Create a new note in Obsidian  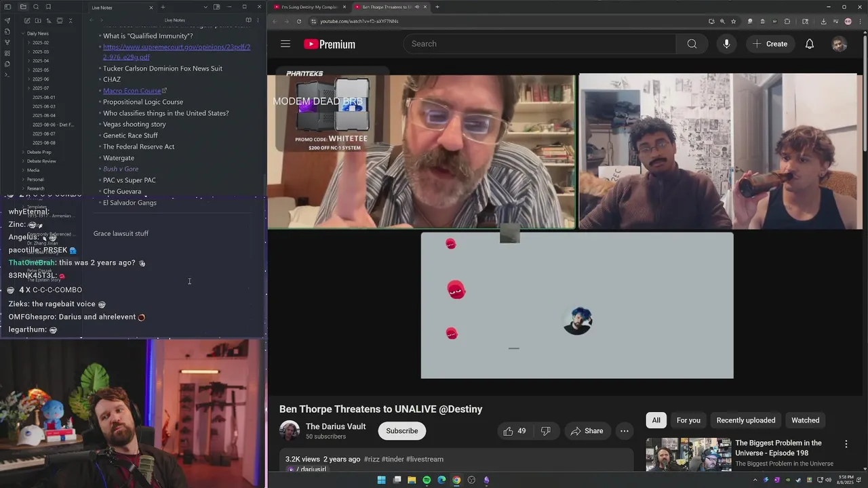(x=27, y=20)
